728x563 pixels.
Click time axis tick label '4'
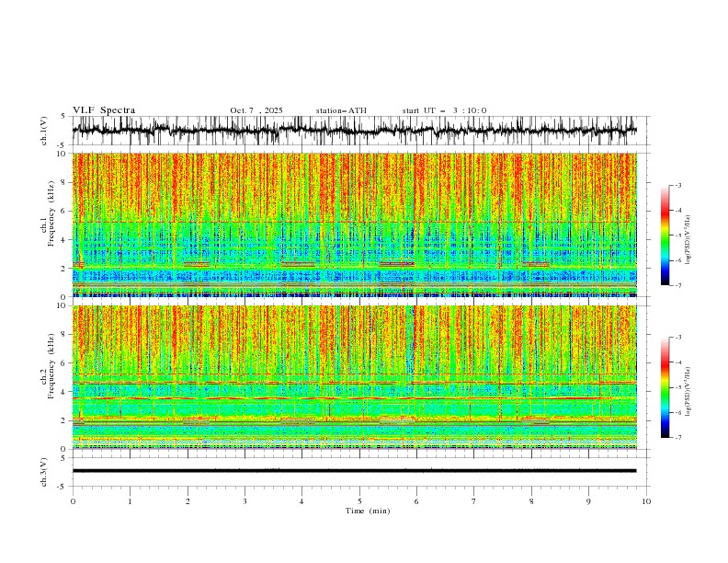coord(301,501)
